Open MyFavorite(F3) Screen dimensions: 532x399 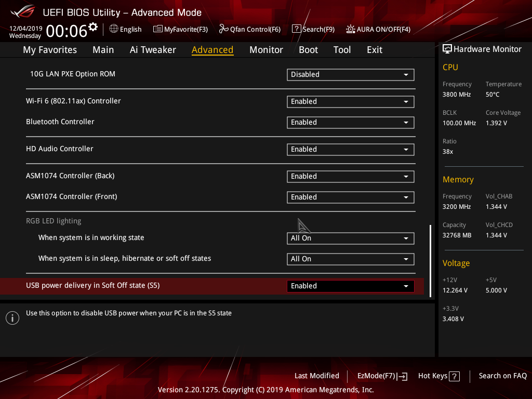[x=180, y=29]
